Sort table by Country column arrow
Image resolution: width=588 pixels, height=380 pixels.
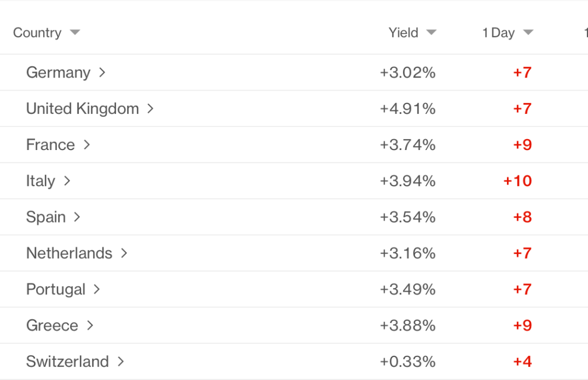pyautogui.click(x=75, y=33)
